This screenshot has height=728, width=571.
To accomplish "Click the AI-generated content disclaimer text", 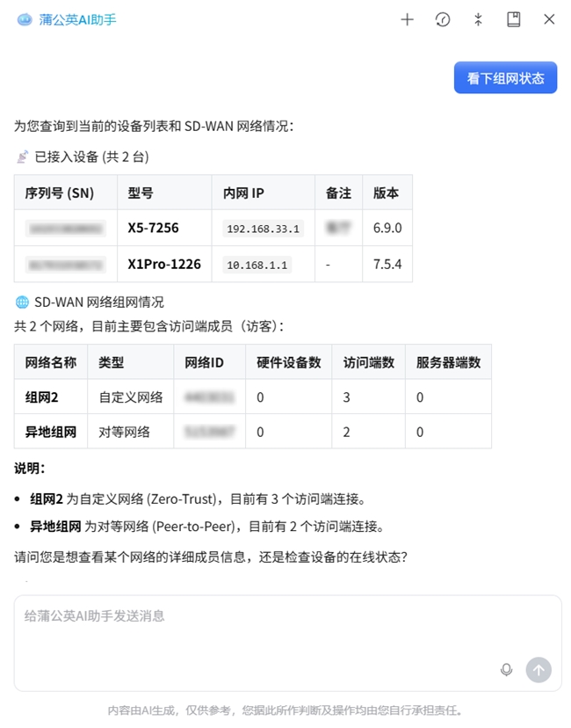I will [285, 710].
